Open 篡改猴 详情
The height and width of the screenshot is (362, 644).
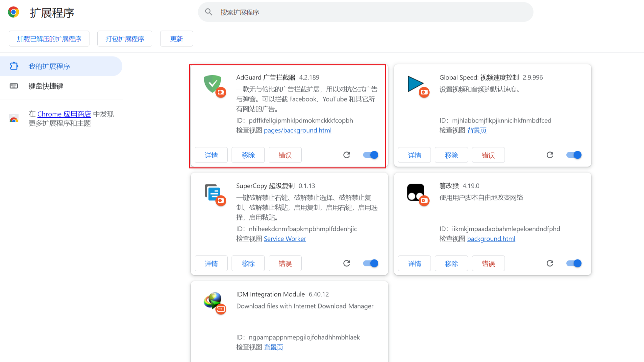pyautogui.click(x=414, y=263)
